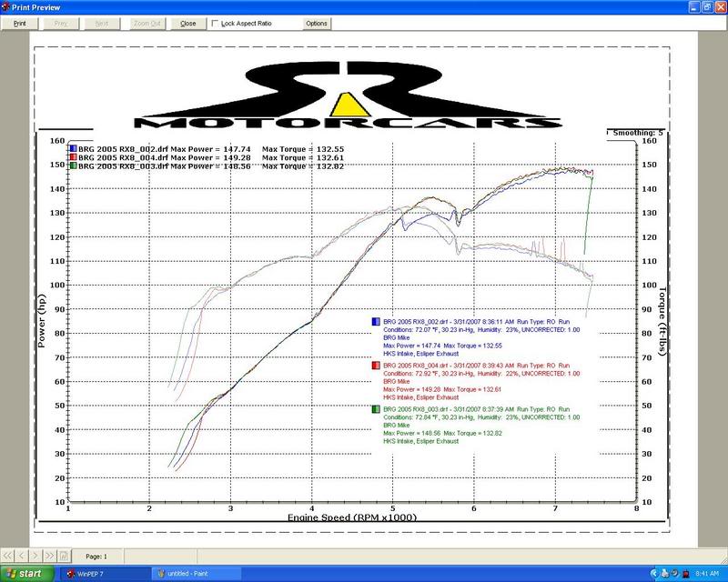Image resolution: width=728 pixels, height=582 pixels.
Task: Open the Options button
Action: tap(317, 24)
